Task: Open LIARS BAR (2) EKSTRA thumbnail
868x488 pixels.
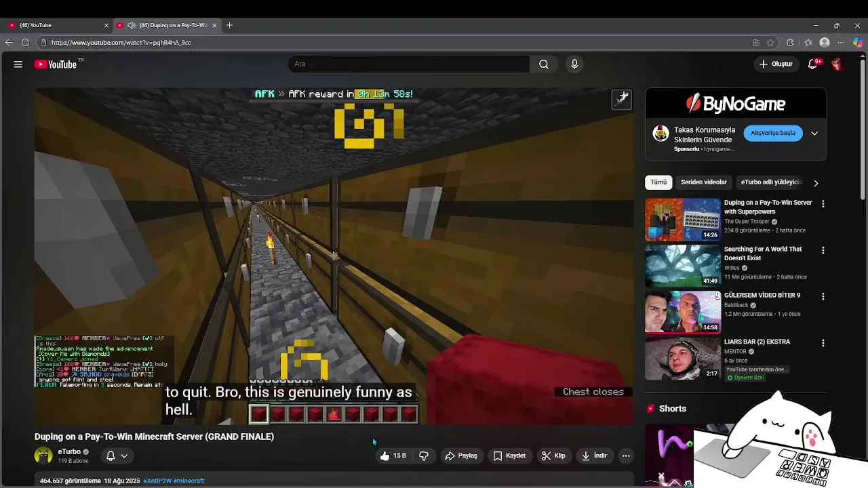Action: coord(683,359)
